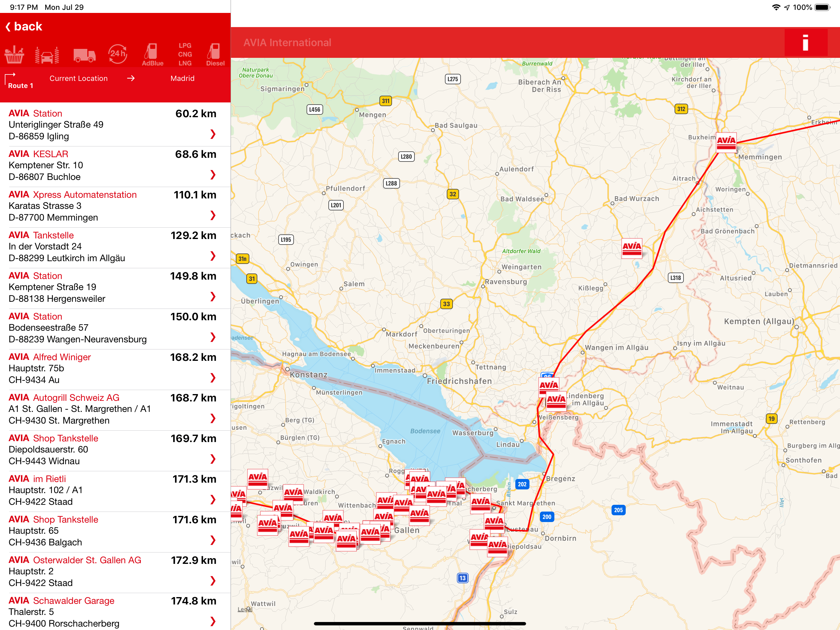Image resolution: width=840 pixels, height=630 pixels.
Task: Expand AVIA KESLAR Buchloe details chevron
Action: pos(213,174)
